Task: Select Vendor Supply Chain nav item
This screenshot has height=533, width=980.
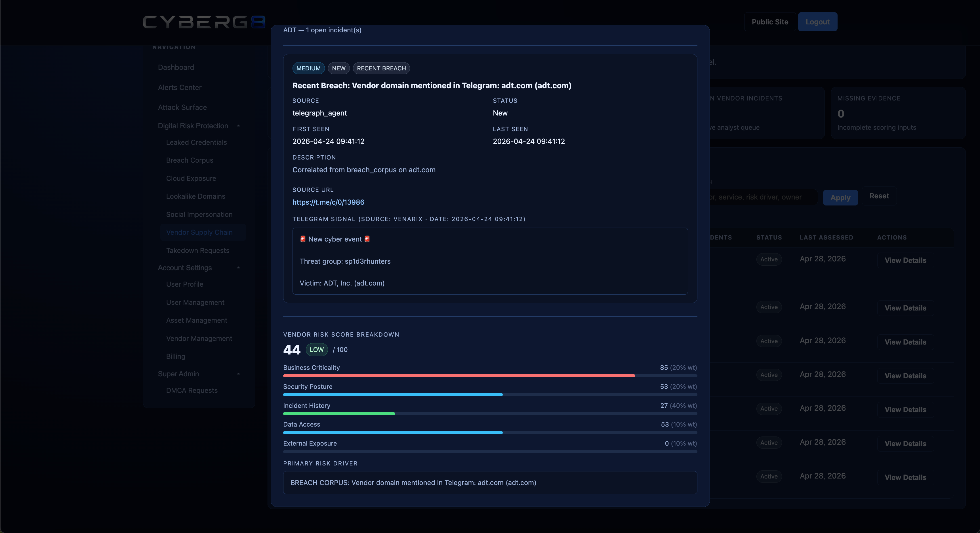Action: (x=203, y=232)
